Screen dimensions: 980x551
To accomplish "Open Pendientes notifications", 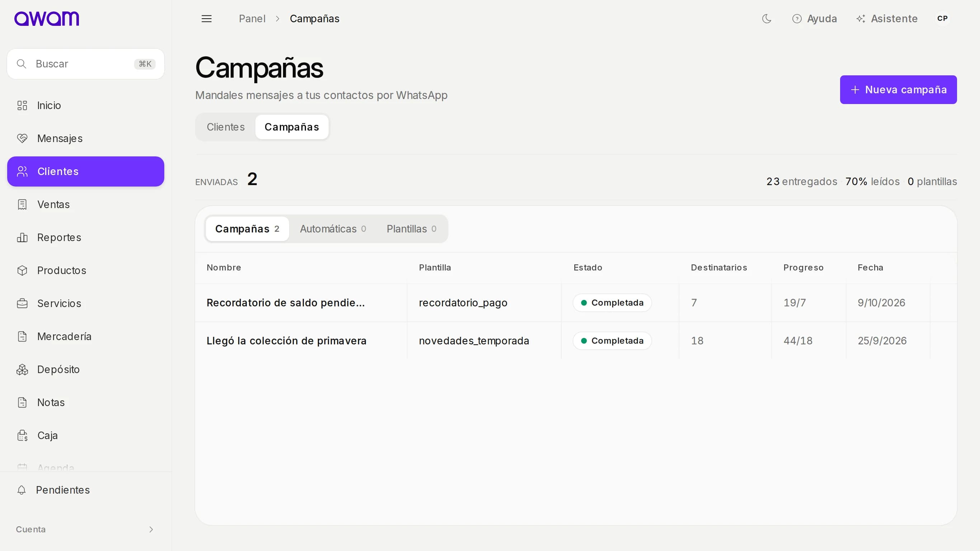I will coord(86,490).
